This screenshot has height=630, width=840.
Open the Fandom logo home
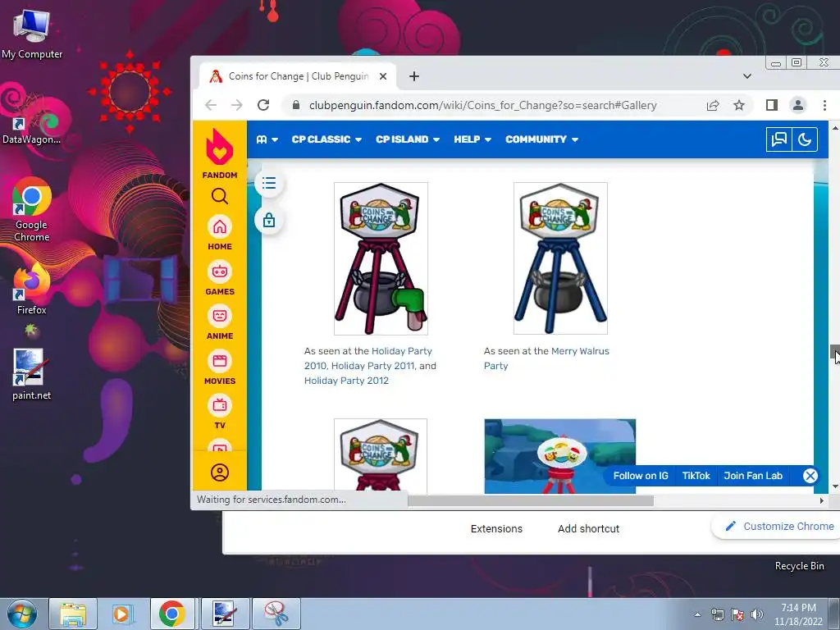click(220, 153)
